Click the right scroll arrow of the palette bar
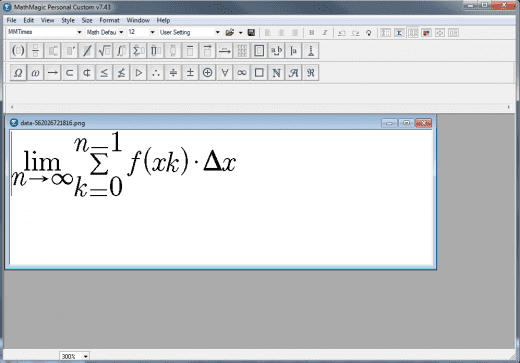 [x=509, y=107]
